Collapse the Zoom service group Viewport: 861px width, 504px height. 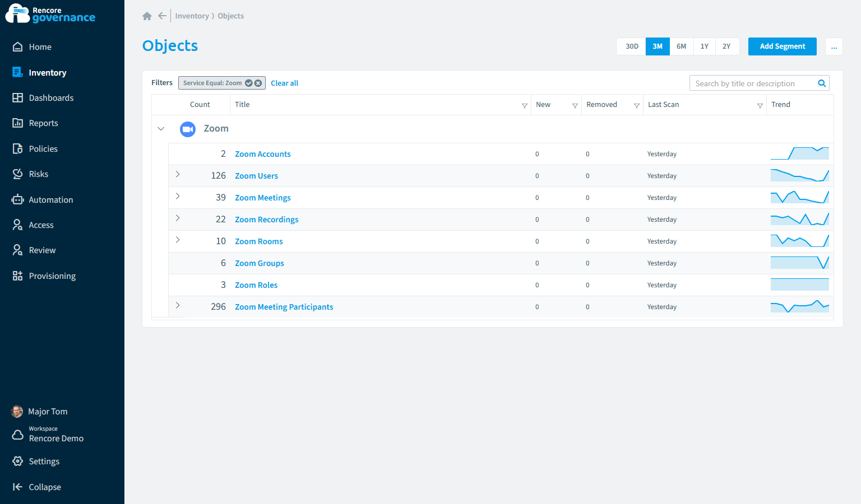click(x=161, y=129)
